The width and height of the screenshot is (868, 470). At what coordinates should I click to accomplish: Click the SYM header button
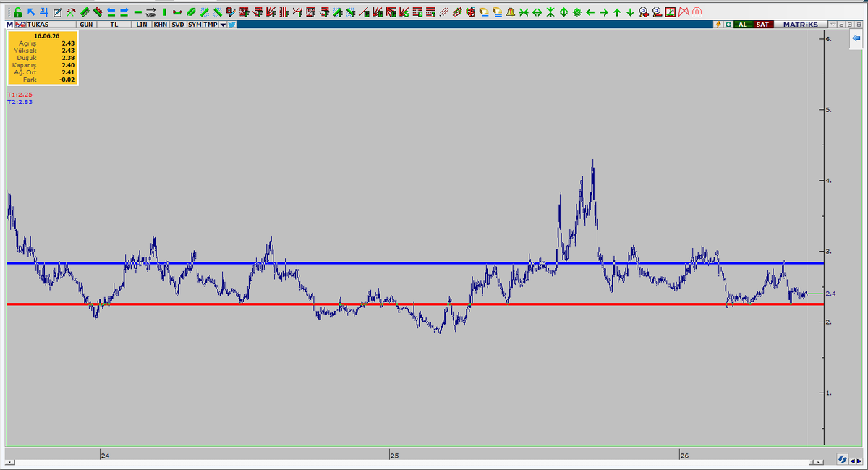(195, 25)
